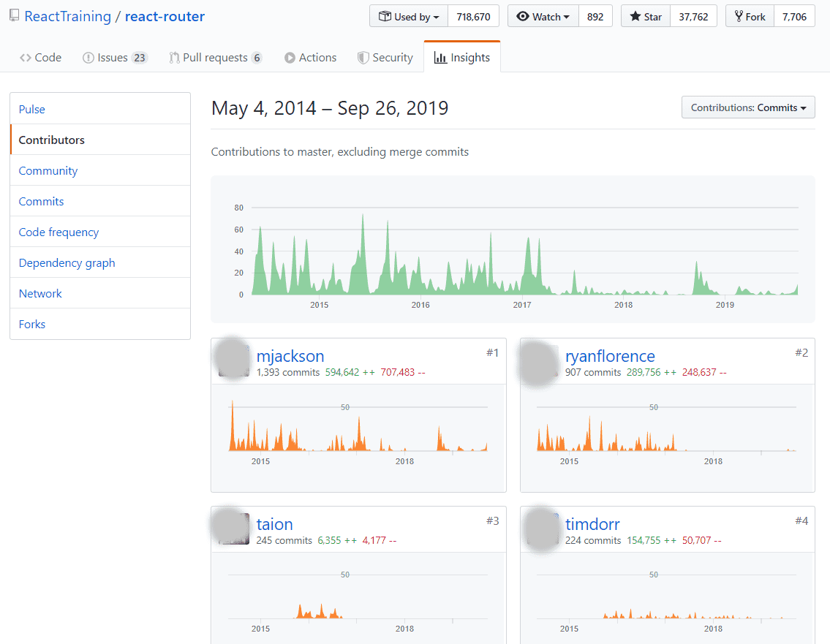The height and width of the screenshot is (644, 830).
Task: Open the 718,670 used-by count
Action: 473,16
